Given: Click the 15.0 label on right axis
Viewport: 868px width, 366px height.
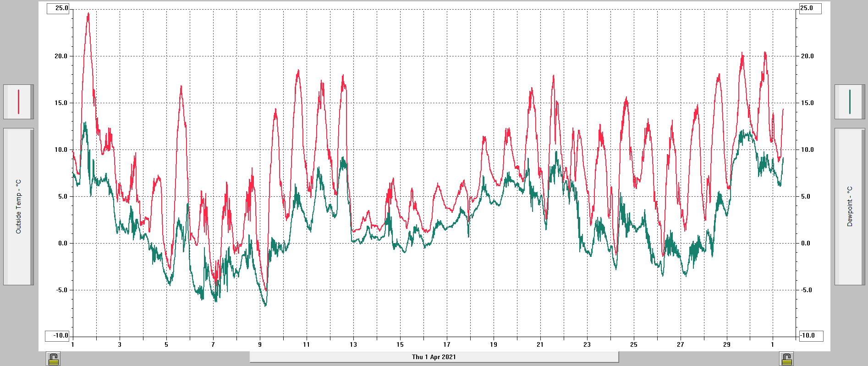Looking at the screenshot, I should pyautogui.click(x=807, y=103).
